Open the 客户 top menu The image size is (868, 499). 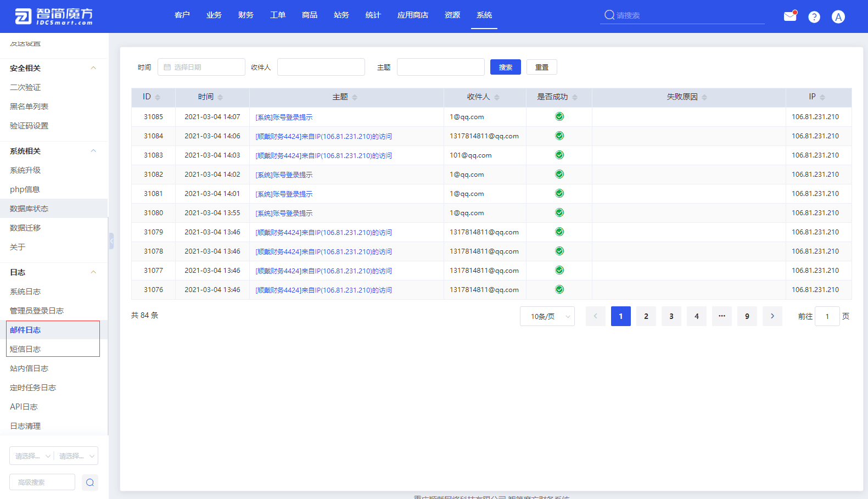tap(182, 15)
